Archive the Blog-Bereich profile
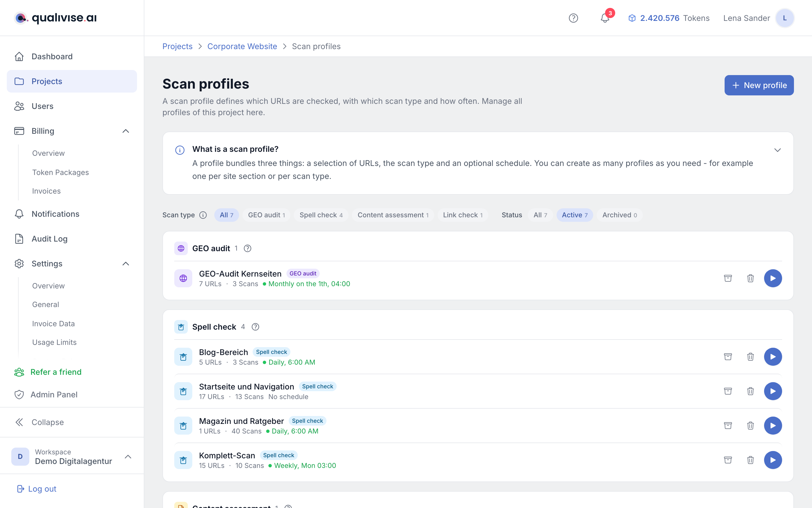812x508 pixels. [x=728, y=357]
